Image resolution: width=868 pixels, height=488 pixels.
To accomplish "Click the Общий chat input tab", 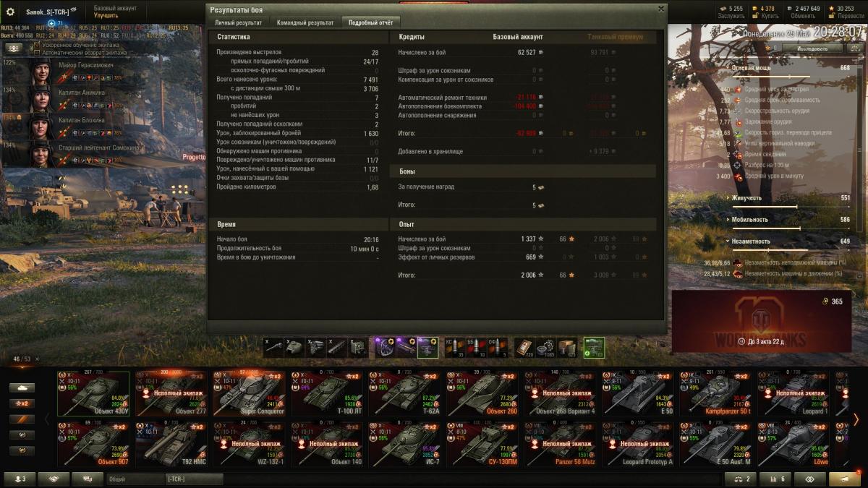I will [x=135, y=479].
